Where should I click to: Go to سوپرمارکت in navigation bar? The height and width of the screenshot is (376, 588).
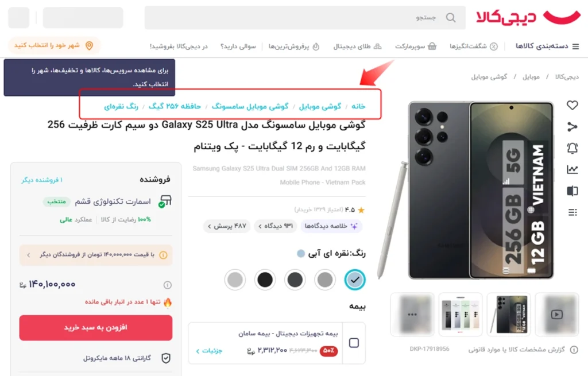416,46
